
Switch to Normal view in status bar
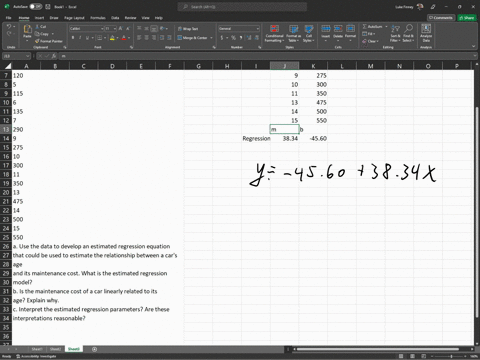(401, 356)
